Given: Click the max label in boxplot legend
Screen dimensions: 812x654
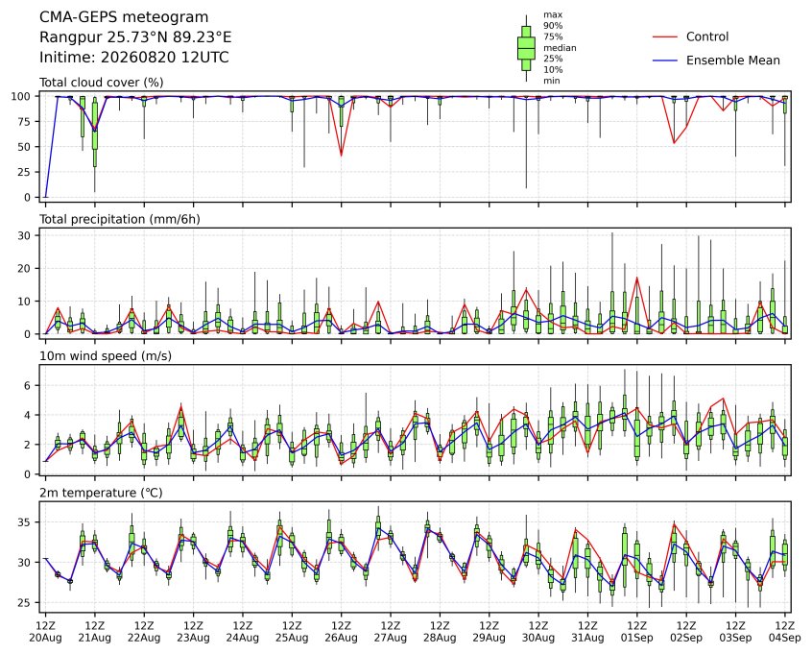Looking at the screenshot, I should pyautogui.click(x=553, y=15).
